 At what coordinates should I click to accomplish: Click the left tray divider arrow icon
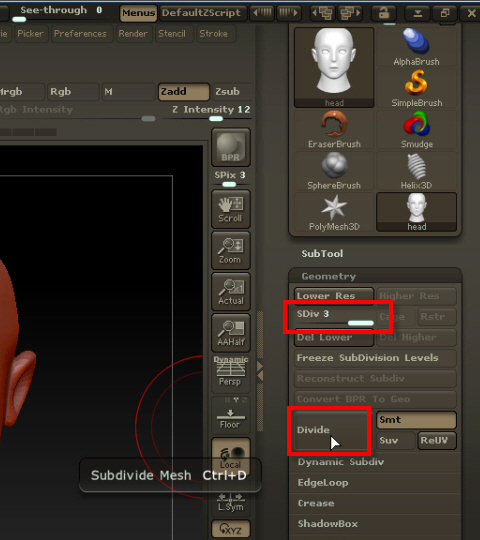click(x=262, y=13)
